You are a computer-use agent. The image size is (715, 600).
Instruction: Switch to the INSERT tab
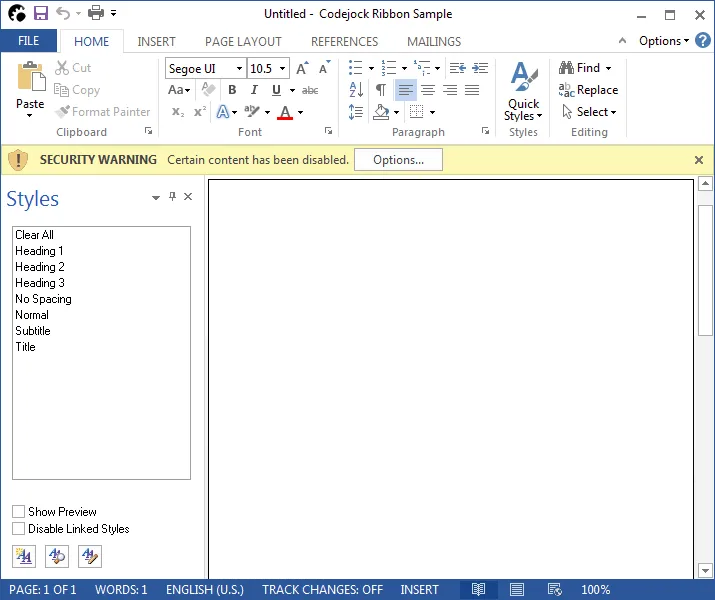point(156,41)
